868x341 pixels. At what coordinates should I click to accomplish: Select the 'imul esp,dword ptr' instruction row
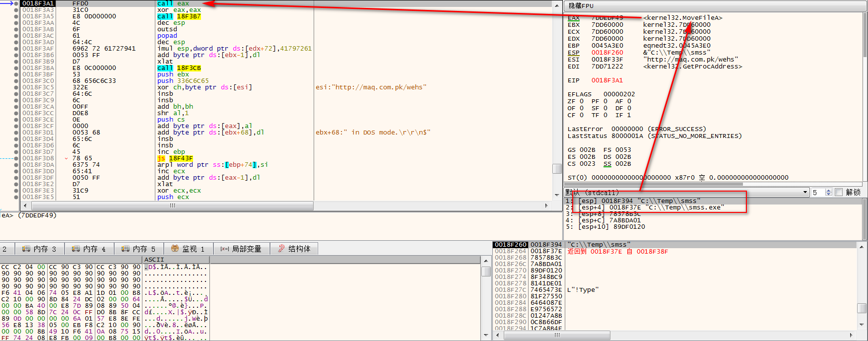tap(234, 49)
